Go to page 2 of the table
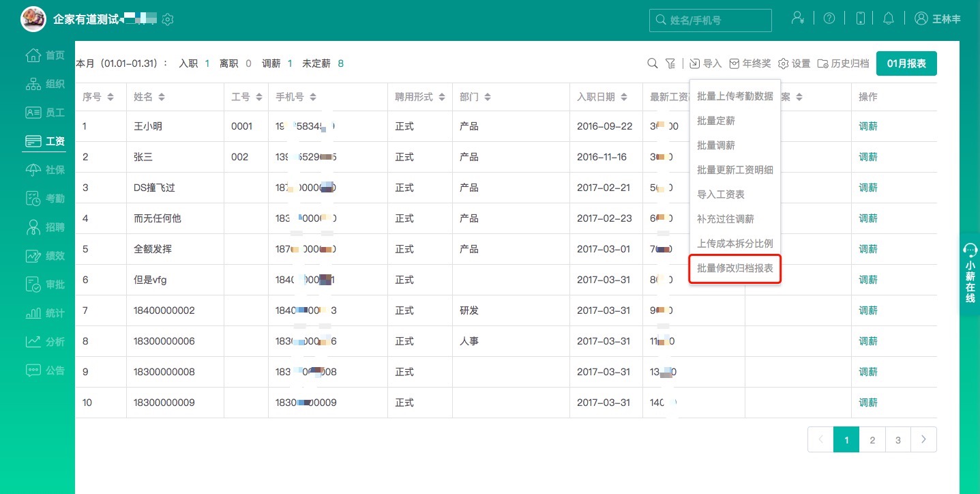Image resolution: width=980 pixels, height=494 pixels. [872, 440]
